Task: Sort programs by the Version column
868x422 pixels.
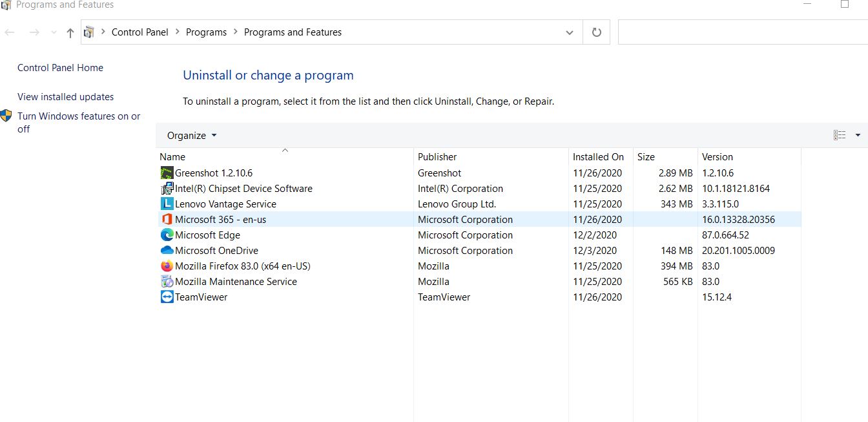Action: pos(749,157)
